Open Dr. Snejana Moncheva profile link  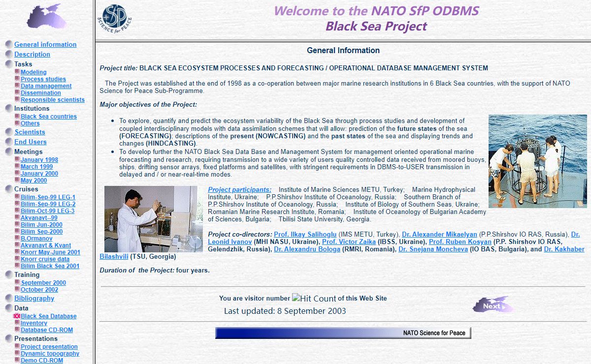click(x=432, y=249)
